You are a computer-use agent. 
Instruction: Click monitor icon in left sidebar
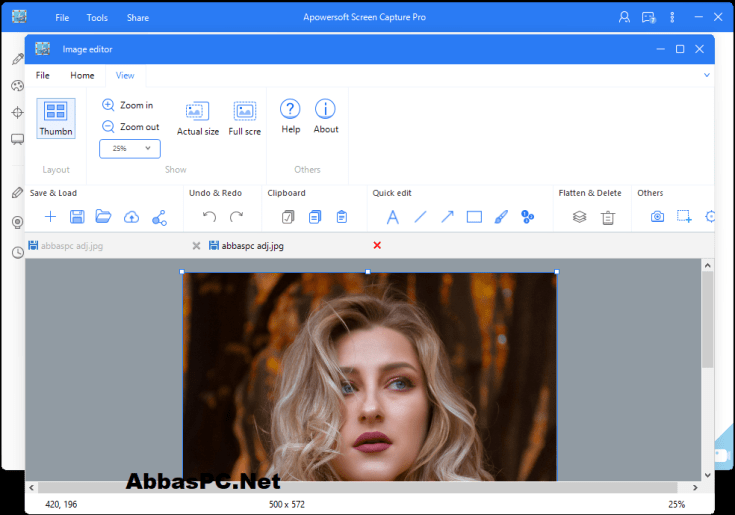tap(17, 140)
